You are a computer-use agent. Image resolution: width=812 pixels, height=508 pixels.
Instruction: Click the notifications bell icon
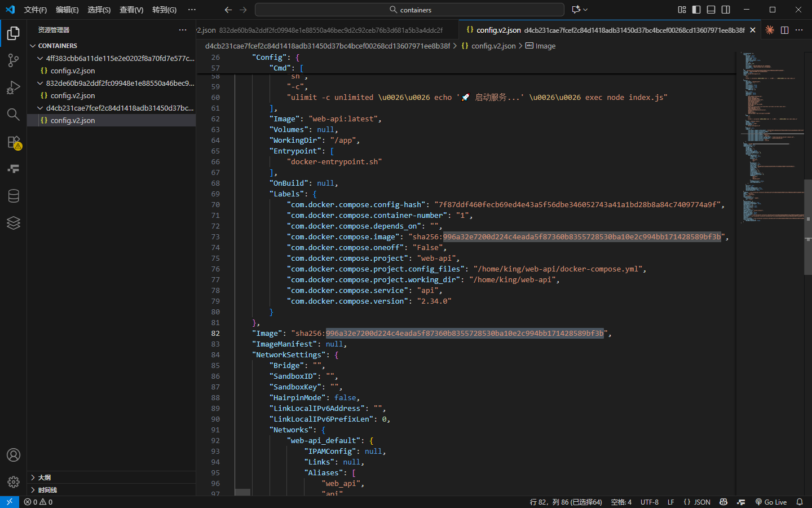pos(799,502)
